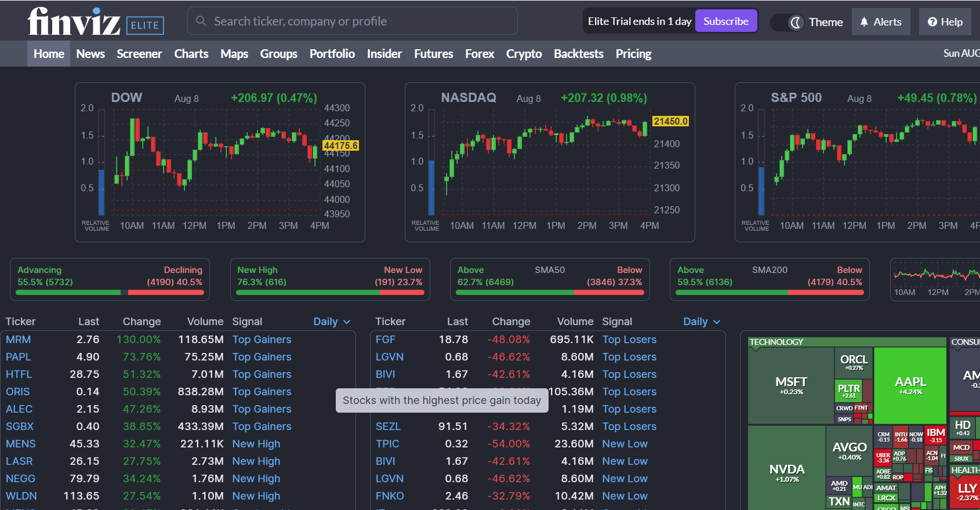Viewport: 980px width, 510px height.
Task: Open the PAPL ticker link
Action: click(19, 357)
